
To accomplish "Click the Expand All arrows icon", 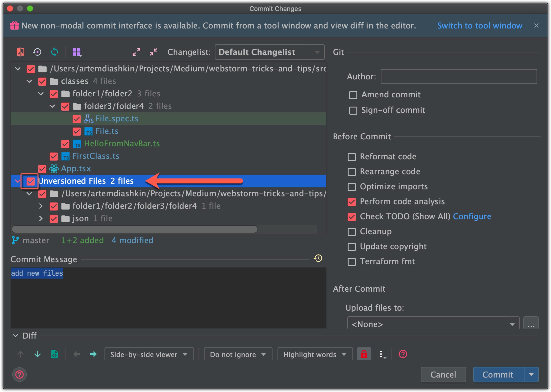I will click(x=136, y=52).
